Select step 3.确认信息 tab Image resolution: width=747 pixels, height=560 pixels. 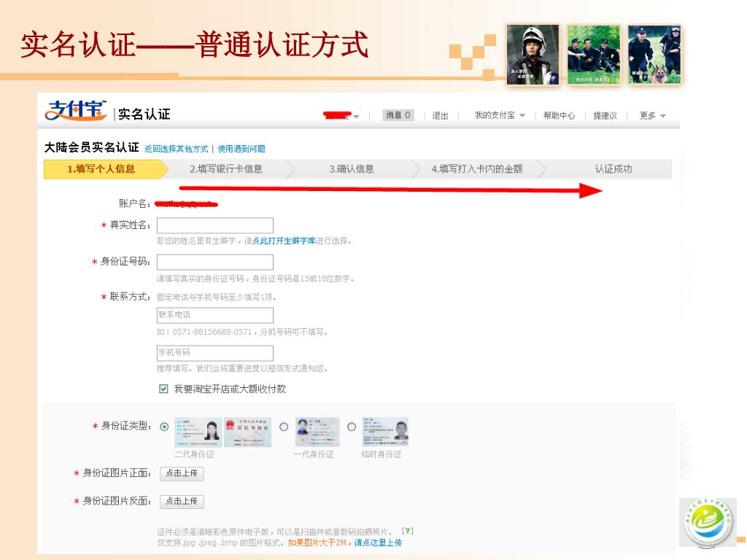[352, 169]
